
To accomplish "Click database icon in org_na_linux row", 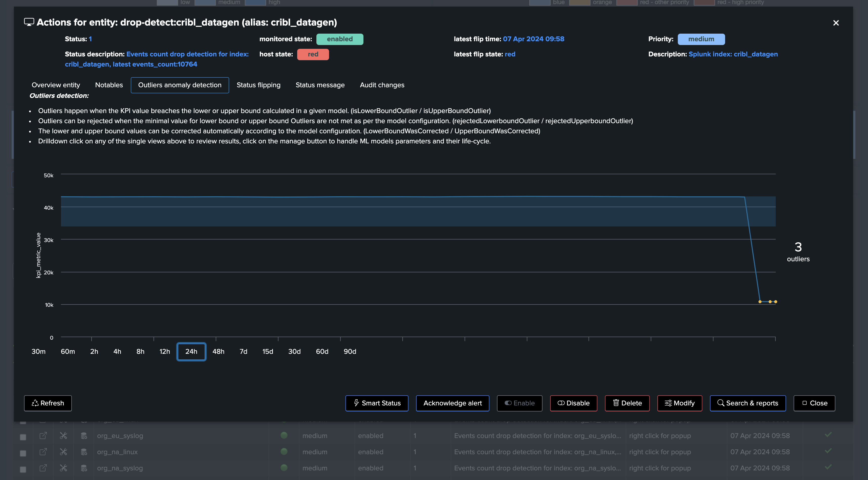I will (x=84, y=452).
